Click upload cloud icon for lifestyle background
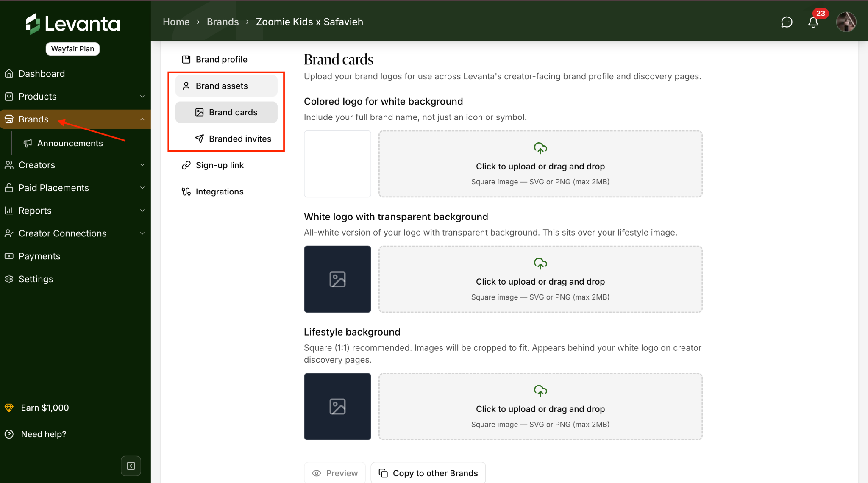The height and width of the screenshot is (483, 868). (x=540, y=391)
